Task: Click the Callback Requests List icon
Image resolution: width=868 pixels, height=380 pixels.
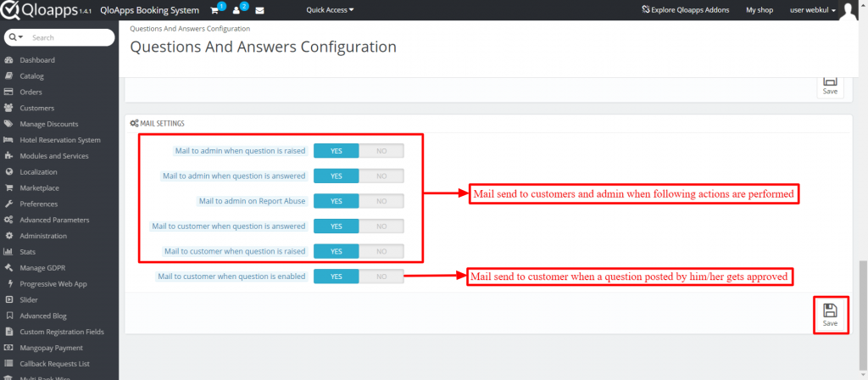Action: [8, 364]
